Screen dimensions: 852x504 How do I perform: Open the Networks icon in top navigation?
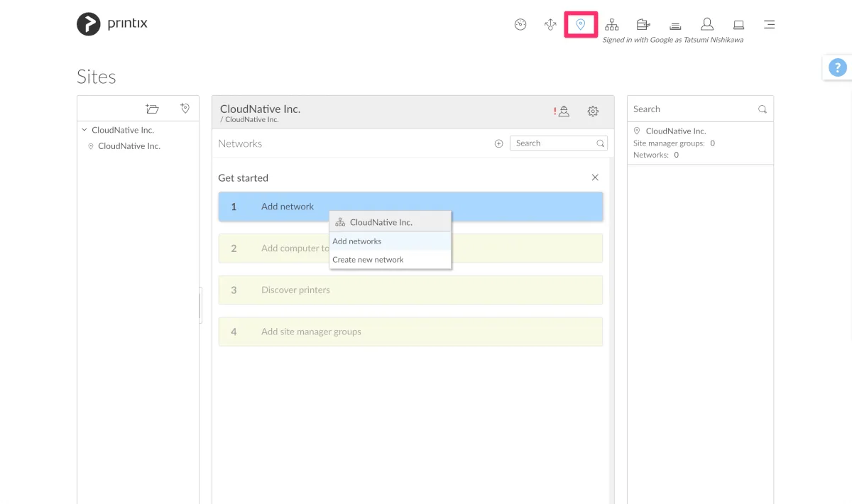pyautogui.click(x=611, y=25)
